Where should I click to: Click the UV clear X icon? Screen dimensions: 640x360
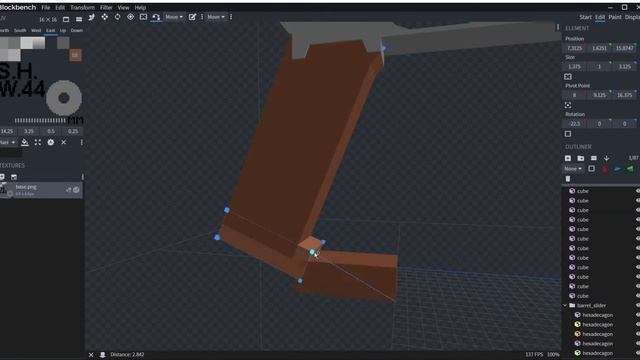63,142
